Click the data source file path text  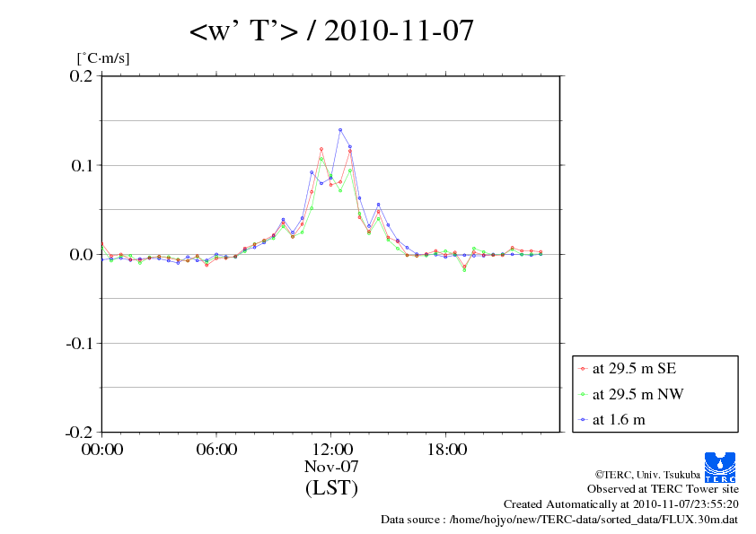pyautogui.click(x=559, y=520)
